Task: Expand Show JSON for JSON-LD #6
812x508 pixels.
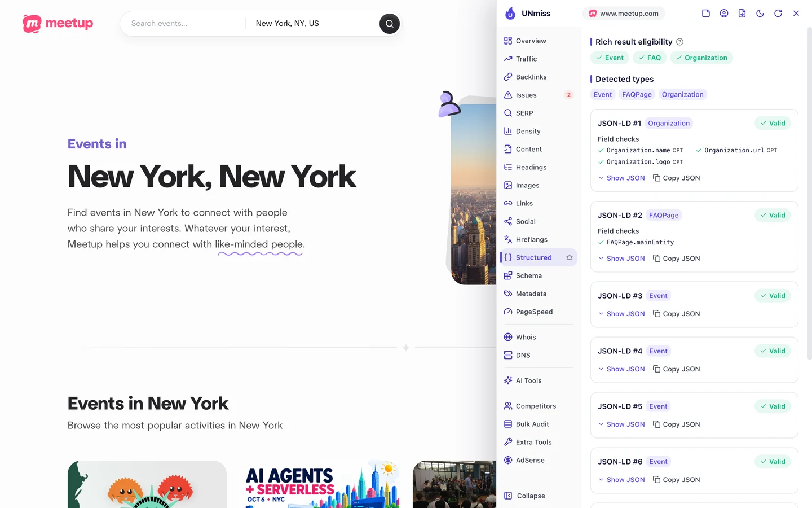Action: (621, 480)
